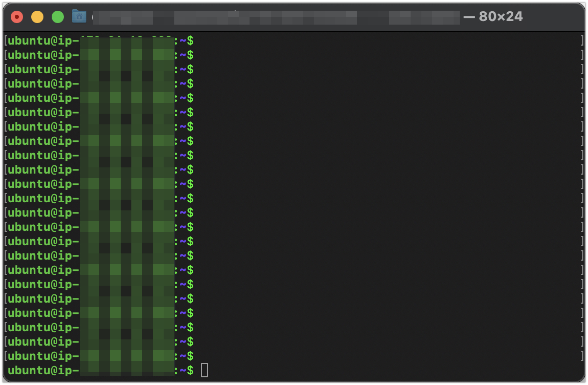Click the hollow block cursor on last line
Screen dimensions: 588x385
pos(205,370)
